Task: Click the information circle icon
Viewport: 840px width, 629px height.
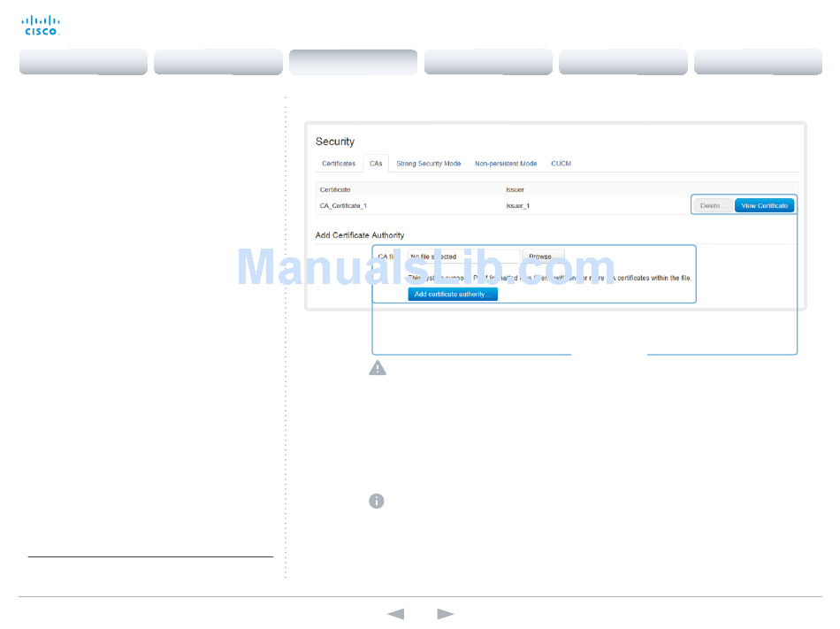Action: (x=377, y=501)
